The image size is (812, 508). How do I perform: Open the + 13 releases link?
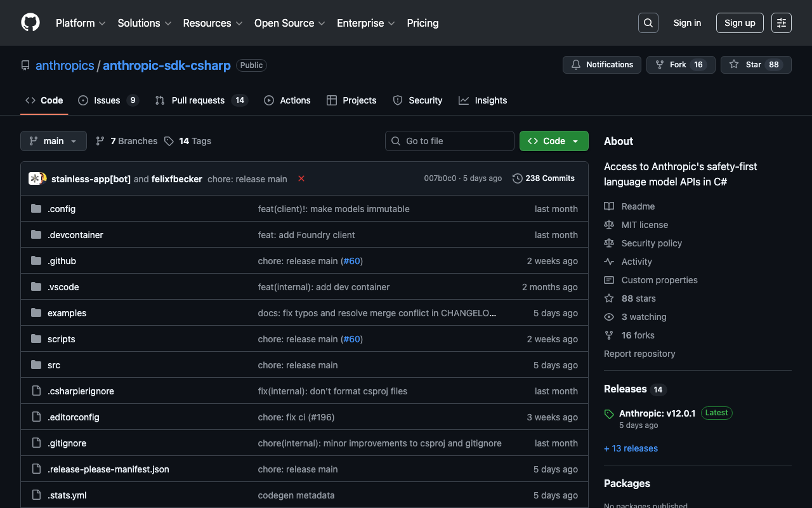point(631,448)
